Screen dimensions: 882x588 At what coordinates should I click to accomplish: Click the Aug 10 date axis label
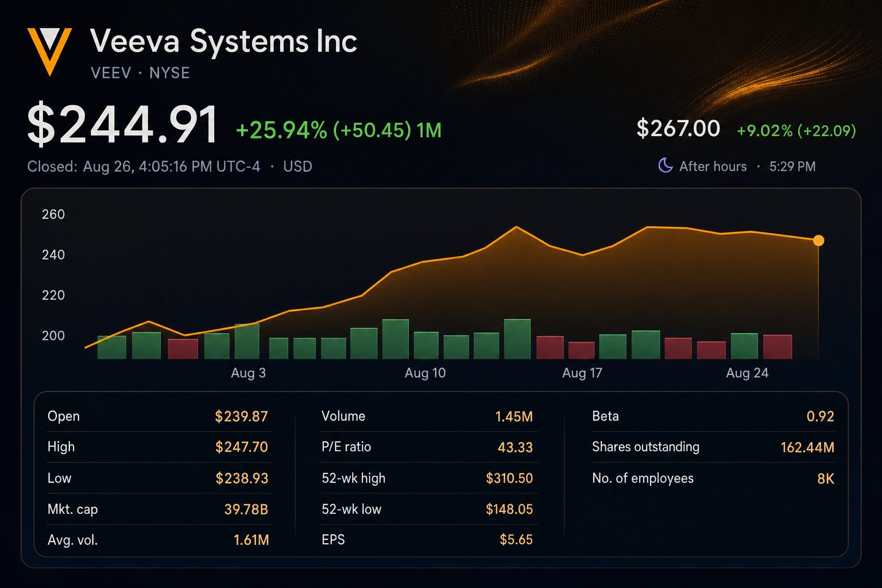(425, 373)
